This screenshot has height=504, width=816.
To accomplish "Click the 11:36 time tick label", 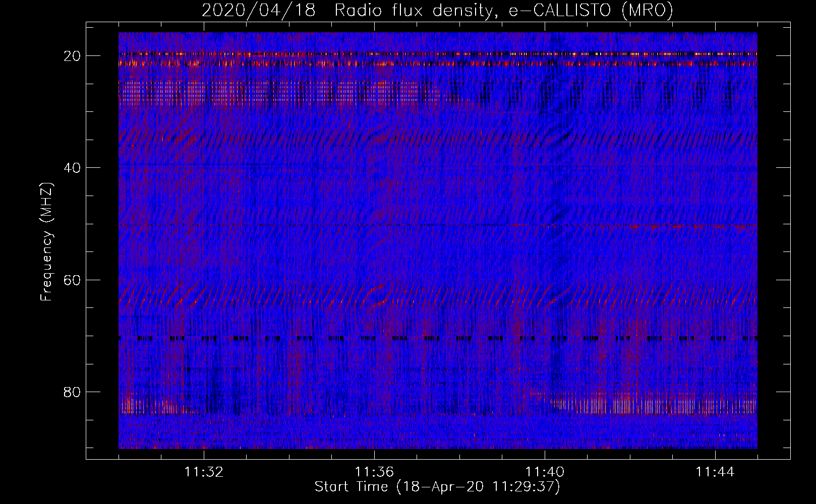I will [374, 472].
